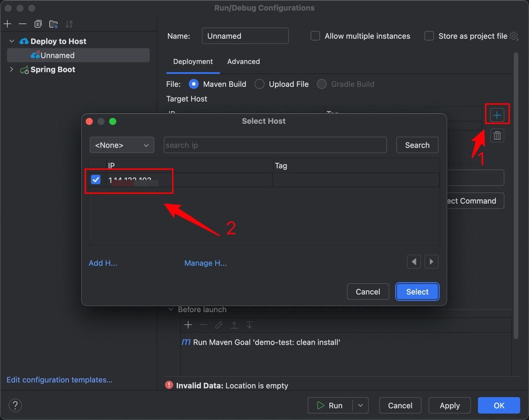Click the help question mark icon
Viewport: 529px width, 420px height.
[x=15, y=405]
